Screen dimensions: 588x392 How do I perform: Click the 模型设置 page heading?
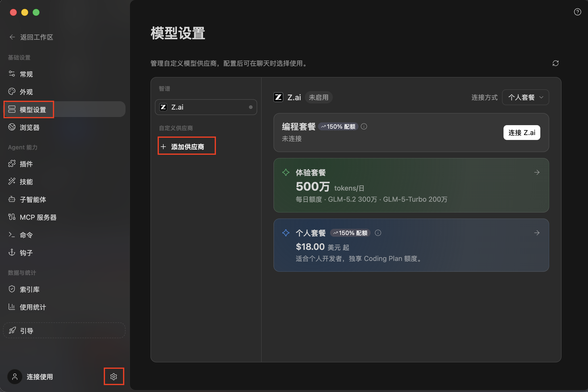tap(178, 33)
